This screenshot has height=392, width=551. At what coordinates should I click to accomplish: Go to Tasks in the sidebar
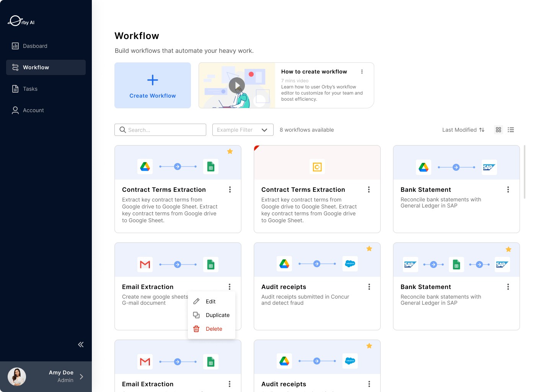point(46,89)
